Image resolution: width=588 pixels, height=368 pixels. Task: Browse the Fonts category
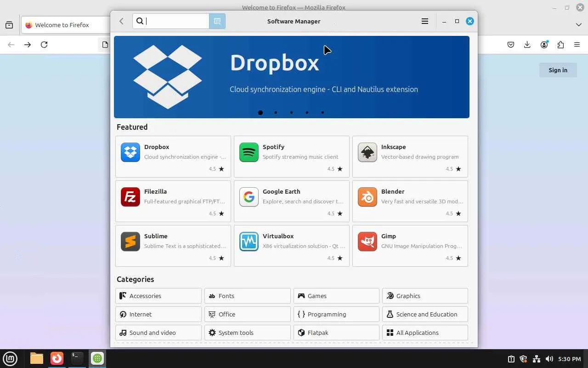pyautogui.click(x=248, y=296)
